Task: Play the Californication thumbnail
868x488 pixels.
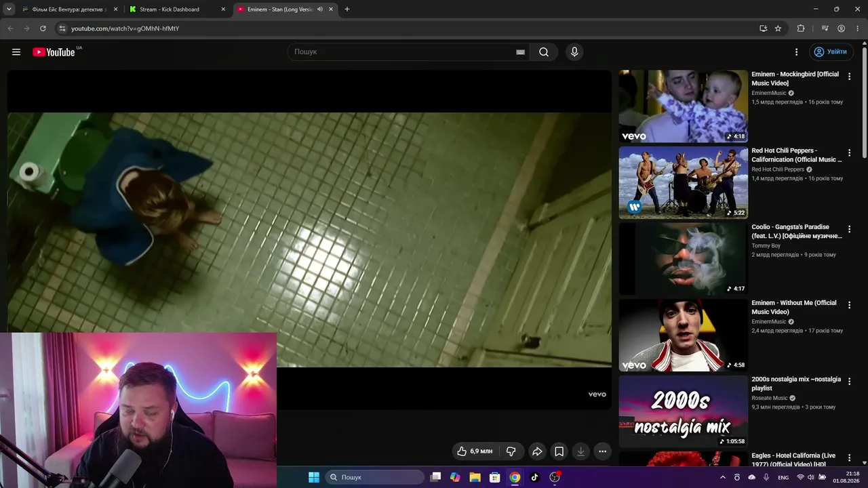Action: point(683,183)
